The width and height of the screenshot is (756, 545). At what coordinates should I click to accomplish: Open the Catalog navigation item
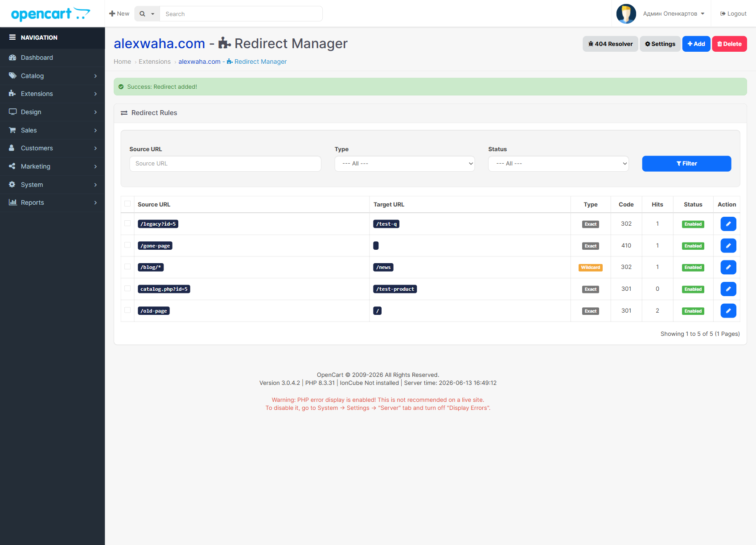(53, 76)
